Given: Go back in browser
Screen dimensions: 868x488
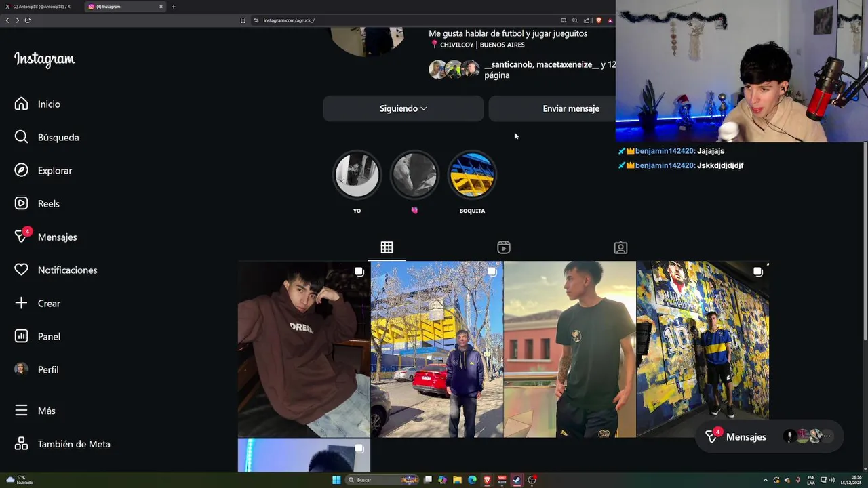Looking at the screenshot, I should pos(7,20).
